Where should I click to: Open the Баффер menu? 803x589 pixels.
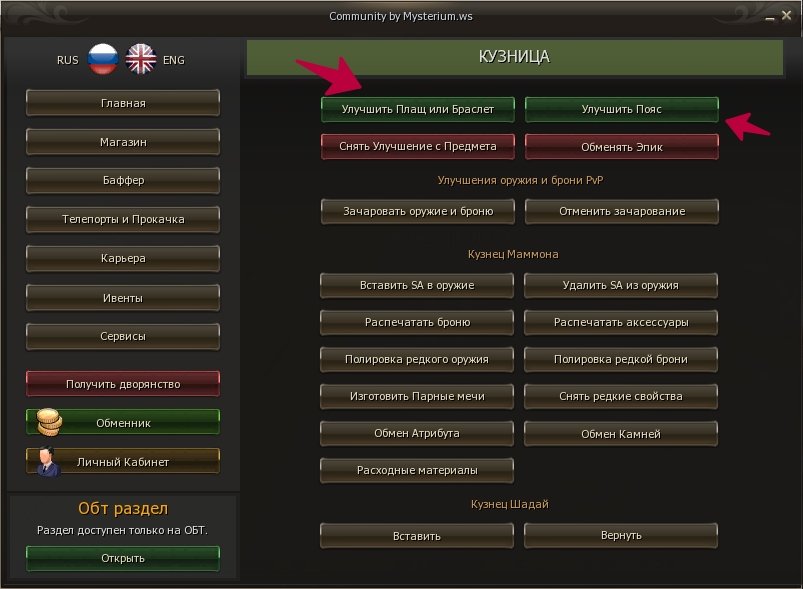coord(123,181)
